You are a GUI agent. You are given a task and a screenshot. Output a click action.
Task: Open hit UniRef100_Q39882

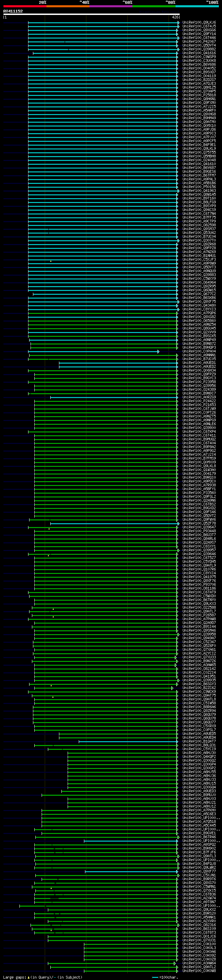pos(199,49)
